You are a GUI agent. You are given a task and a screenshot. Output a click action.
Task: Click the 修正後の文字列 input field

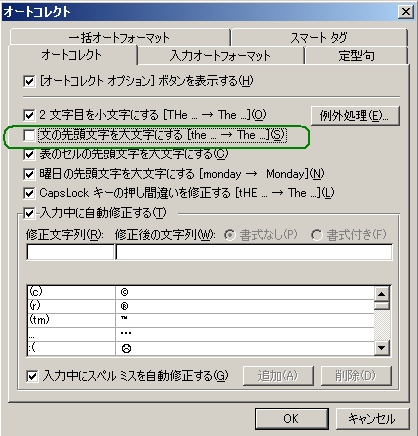[x=254, y=252]
